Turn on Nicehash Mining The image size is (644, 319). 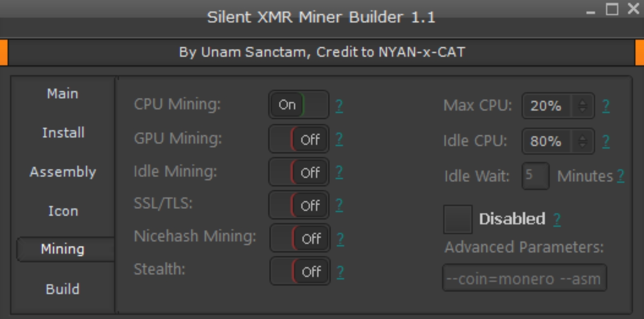(299, 238)
